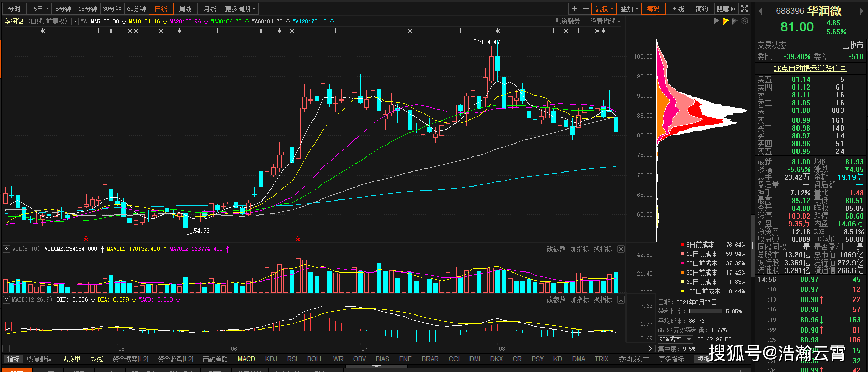Click the MACD help question mark icon

click(7, 300)
